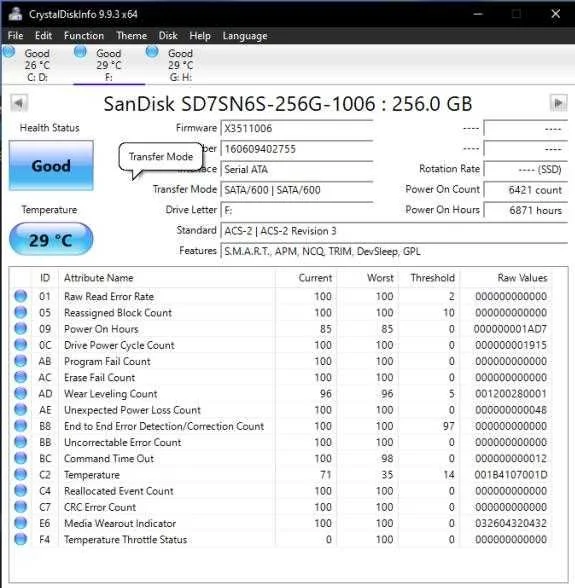This screenshot has height=588, width=575.
Task: Open the Edit menu
Action: click(44, 36)
